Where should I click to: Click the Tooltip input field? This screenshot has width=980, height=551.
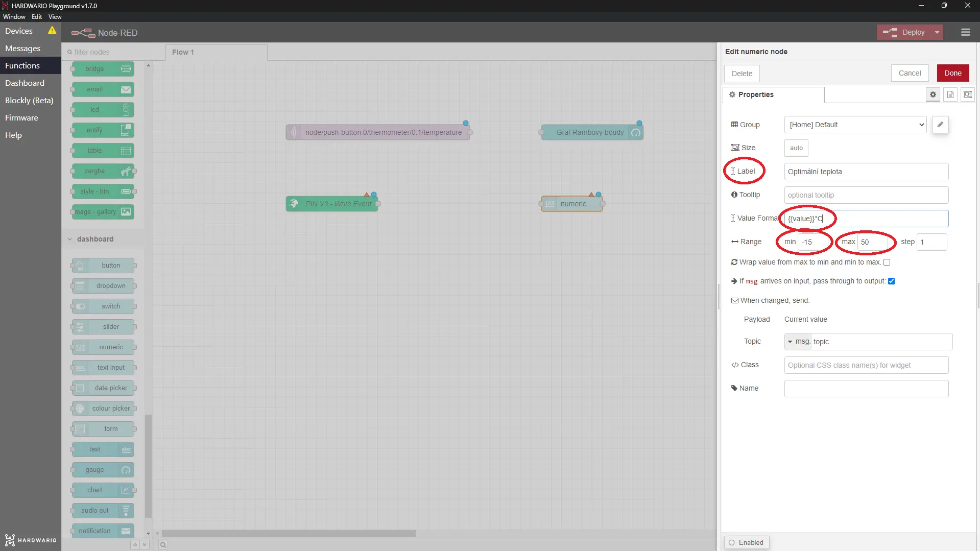866,195
